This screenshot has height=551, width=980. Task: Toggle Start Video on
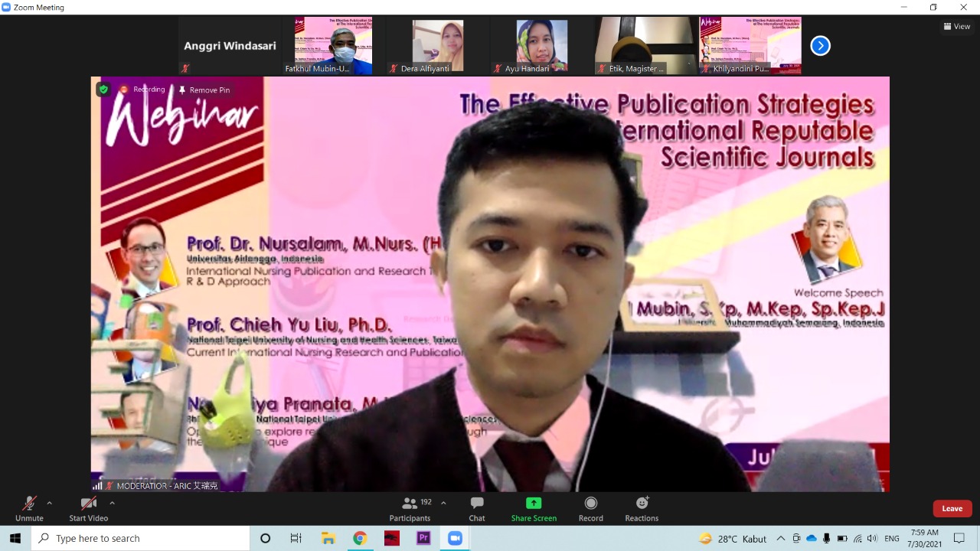pos(88,508)
